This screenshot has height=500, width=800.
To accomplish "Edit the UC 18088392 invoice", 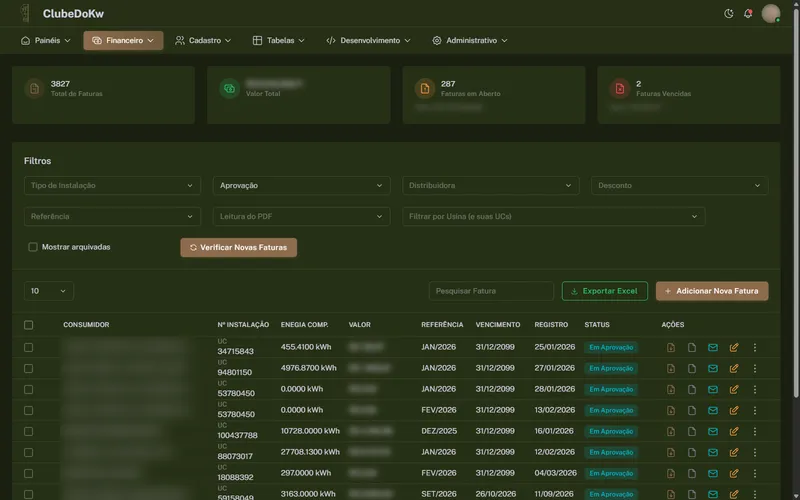I will pos(734,473).
